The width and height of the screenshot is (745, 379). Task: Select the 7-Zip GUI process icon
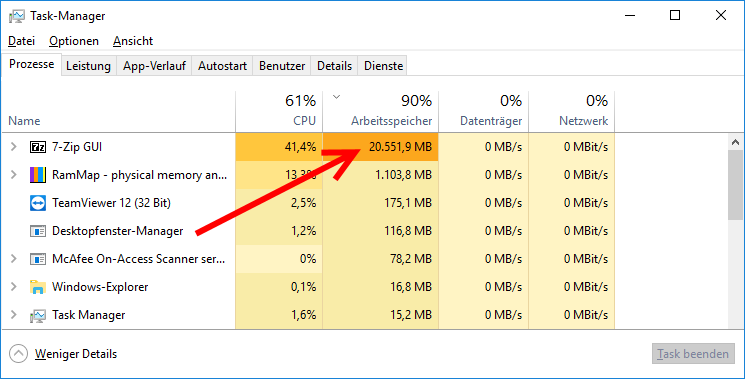point(38,147)
